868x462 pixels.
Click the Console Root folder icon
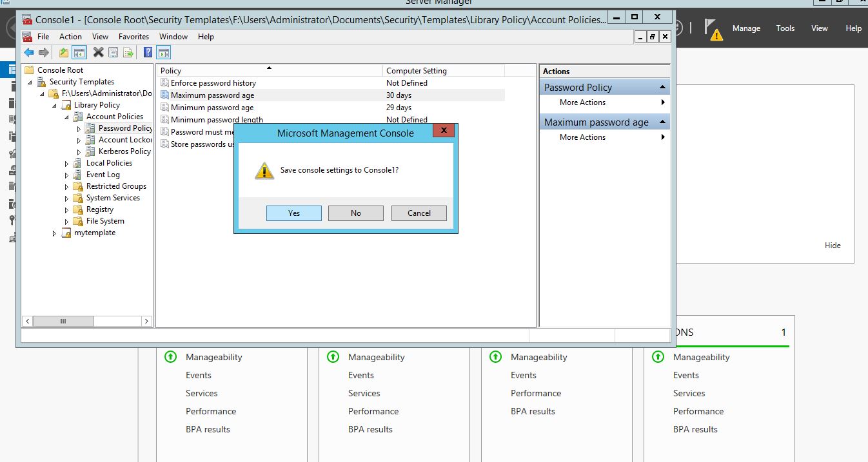(x=29, y=70)
